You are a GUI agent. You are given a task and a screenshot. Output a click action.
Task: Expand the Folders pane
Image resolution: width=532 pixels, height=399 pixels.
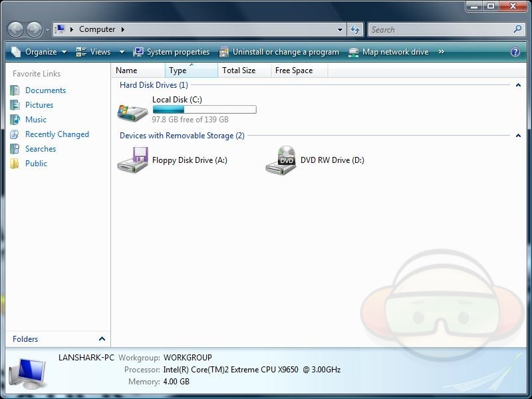(x=102, y=339)
